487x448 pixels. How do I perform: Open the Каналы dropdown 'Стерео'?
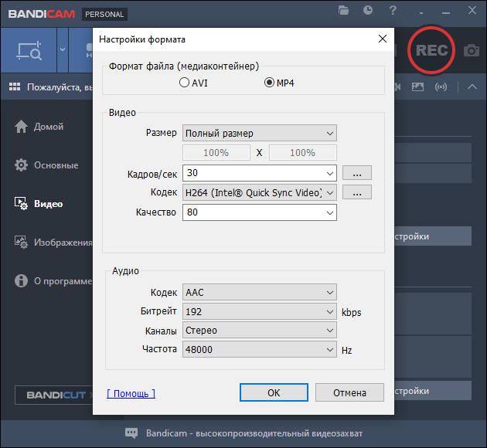tap(260, 331)
